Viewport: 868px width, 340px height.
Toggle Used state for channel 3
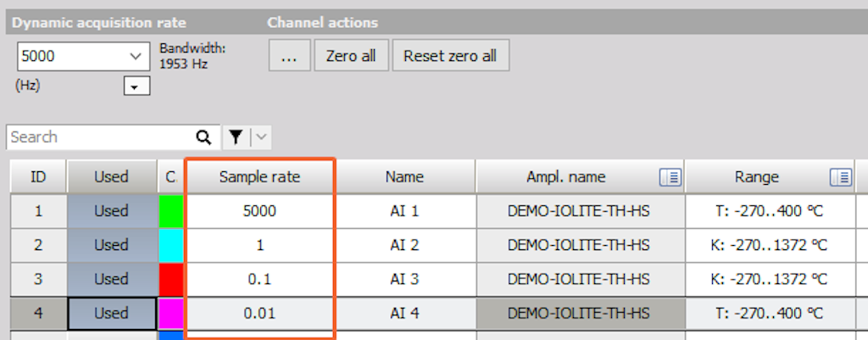point(111,279)
